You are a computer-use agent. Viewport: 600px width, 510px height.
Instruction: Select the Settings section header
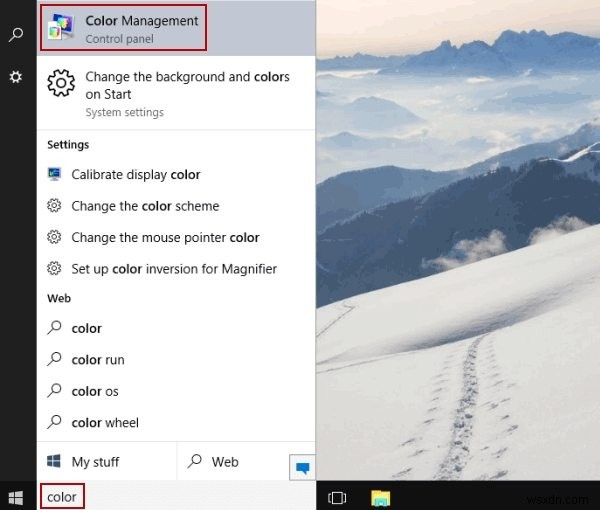tap(68, 145)
